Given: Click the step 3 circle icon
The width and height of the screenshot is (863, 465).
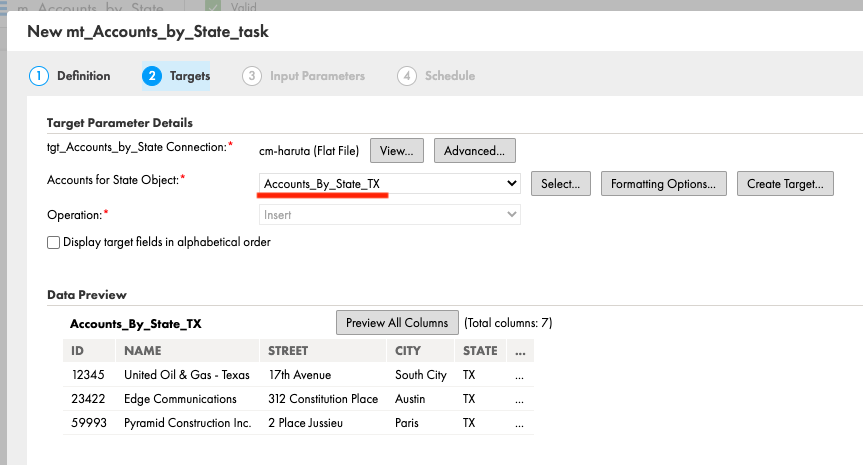Looking at the screenshot, I should 252,76.
